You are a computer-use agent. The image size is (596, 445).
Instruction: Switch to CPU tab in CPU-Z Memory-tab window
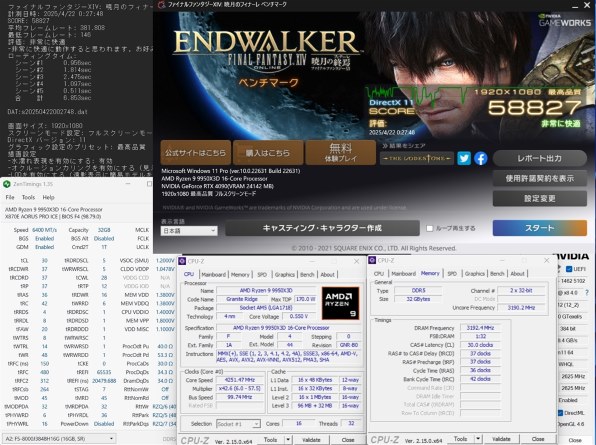[x=379, y=274]
